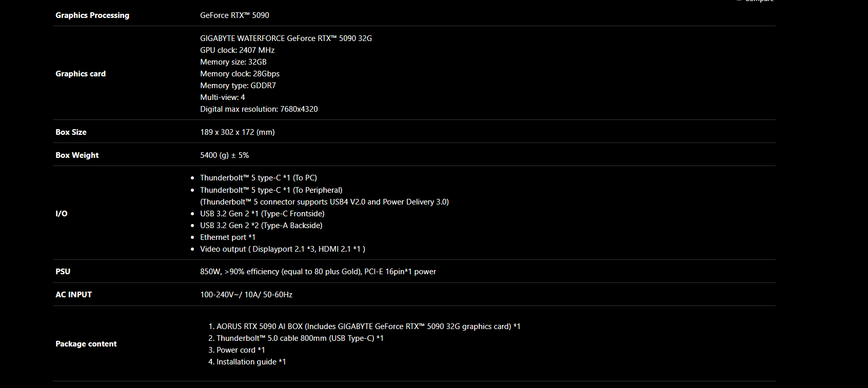Image resolution: width=868 pixels, height=388 pixels.
Task: Click the 5400 (g) ± 5% value
Action: (224, 155)
